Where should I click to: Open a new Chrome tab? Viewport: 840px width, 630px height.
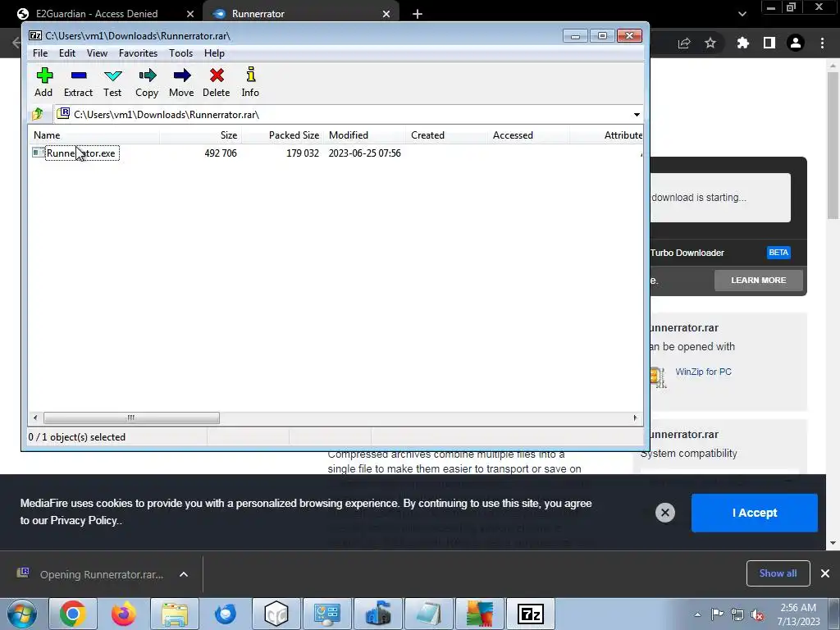point(418,14)
